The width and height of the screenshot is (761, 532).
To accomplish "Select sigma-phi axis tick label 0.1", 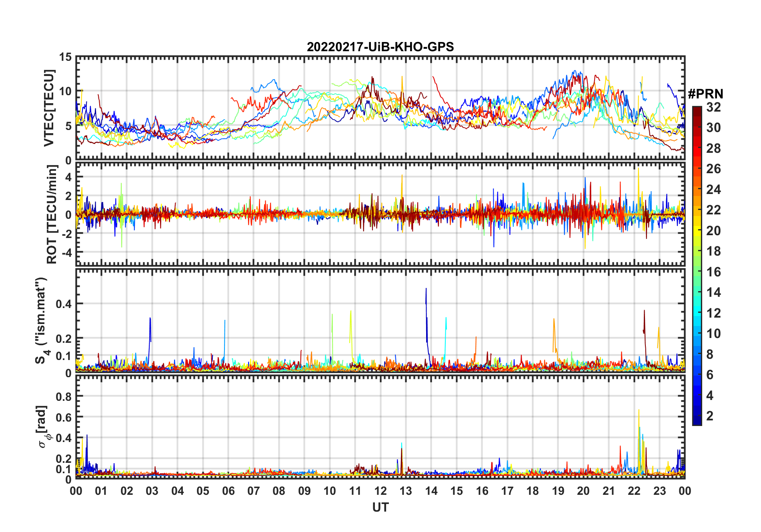I will click(64, 469).
